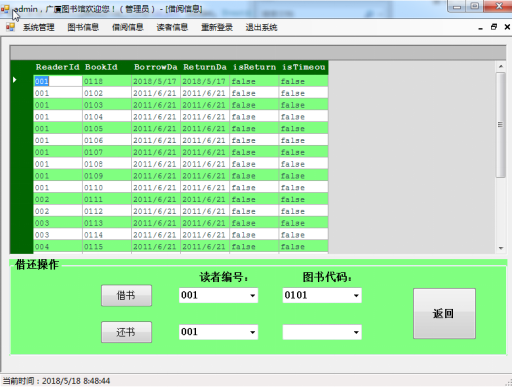
Task: Click the scrollbar down arrow
Action: coord(501,248)
